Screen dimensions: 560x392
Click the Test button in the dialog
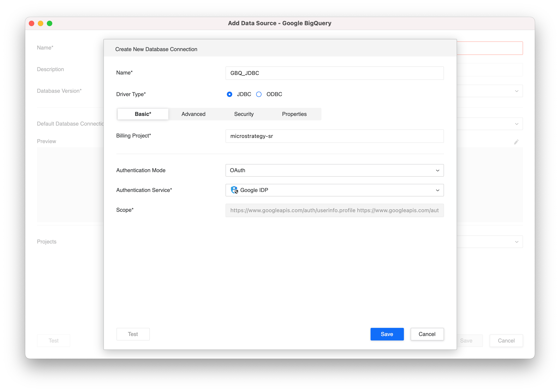[133, 334]
